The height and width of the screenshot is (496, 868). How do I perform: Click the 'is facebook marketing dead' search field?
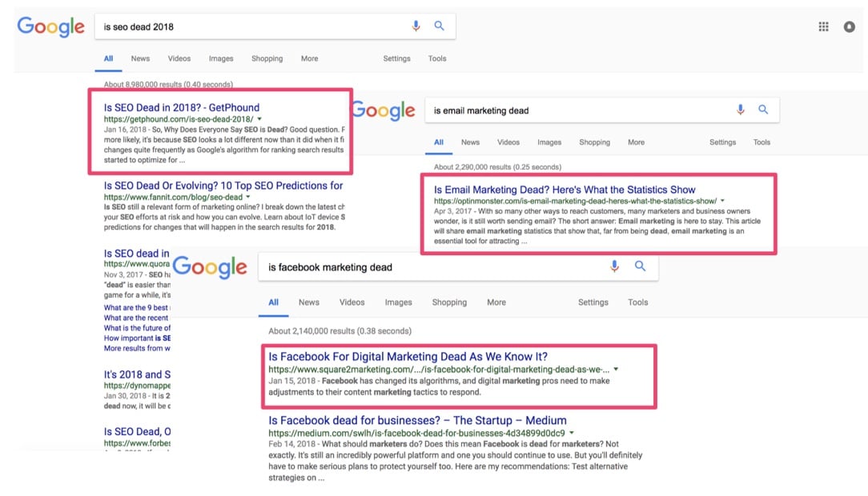pos(432,267)
